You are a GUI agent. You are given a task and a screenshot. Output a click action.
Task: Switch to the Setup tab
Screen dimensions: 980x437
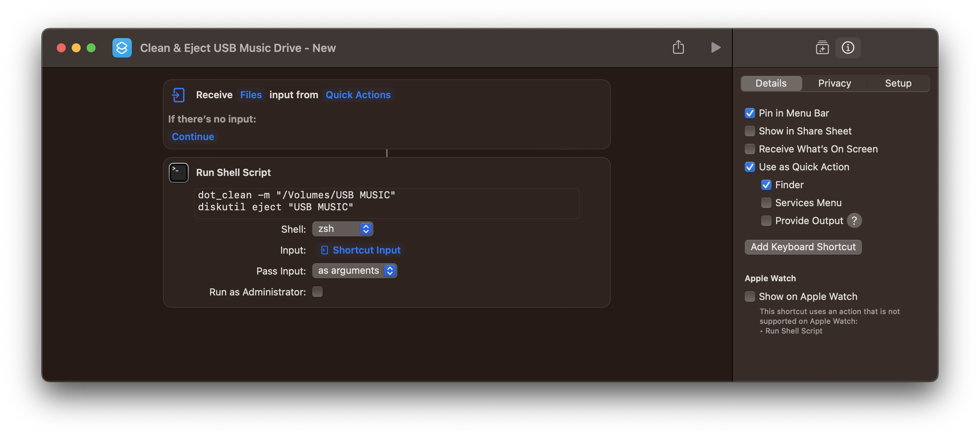pyautogui.click(x=897, y=84)
